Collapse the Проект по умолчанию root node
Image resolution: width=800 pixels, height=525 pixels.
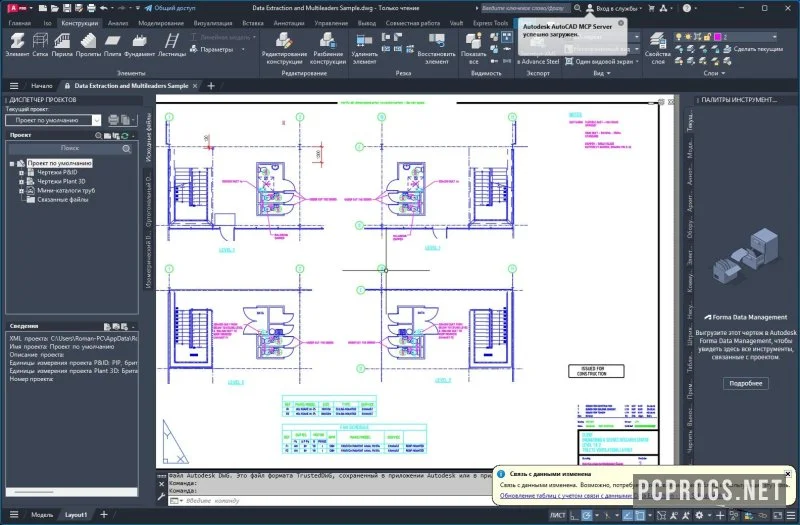pos(12,164)
